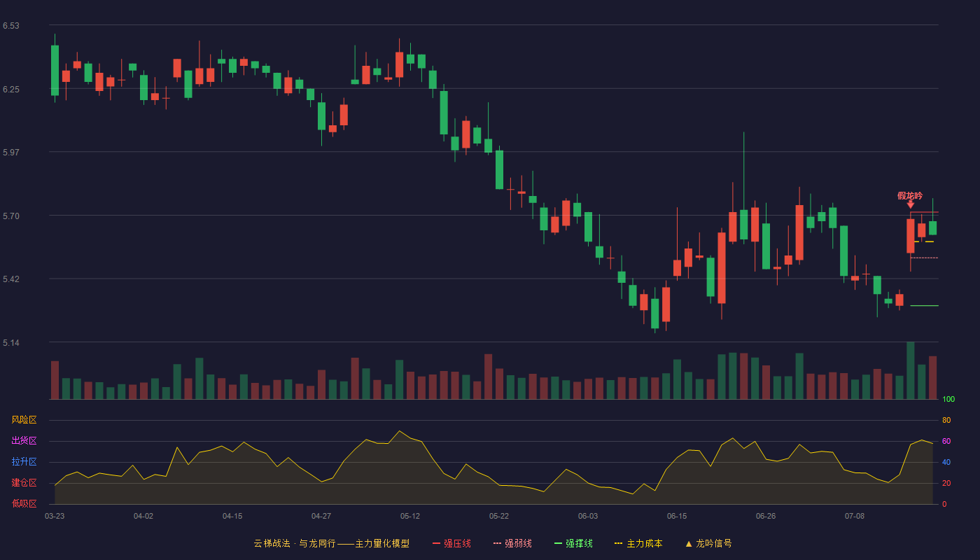Click the red 20 indicator axis value

click(946, 483)
